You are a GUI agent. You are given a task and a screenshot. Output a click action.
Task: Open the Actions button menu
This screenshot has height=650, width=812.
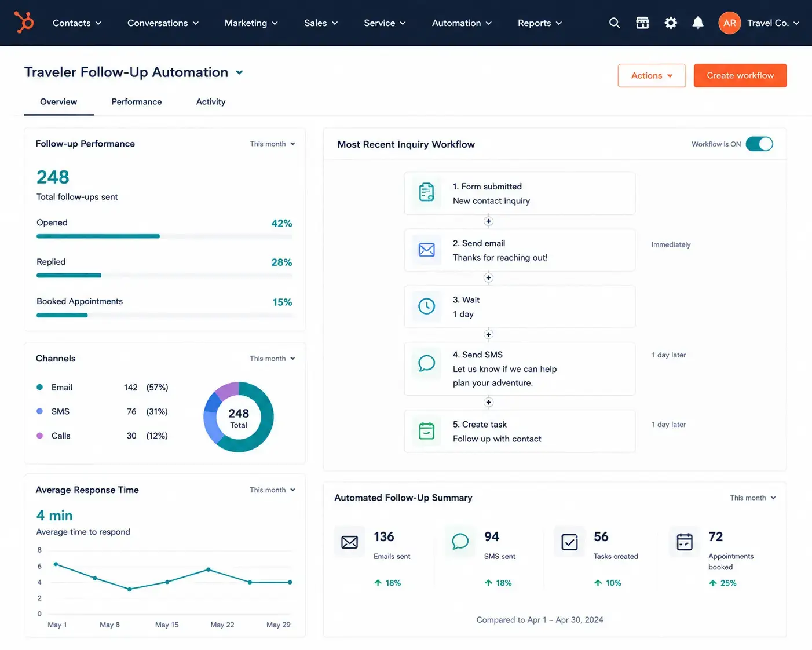tap(652, 75)
